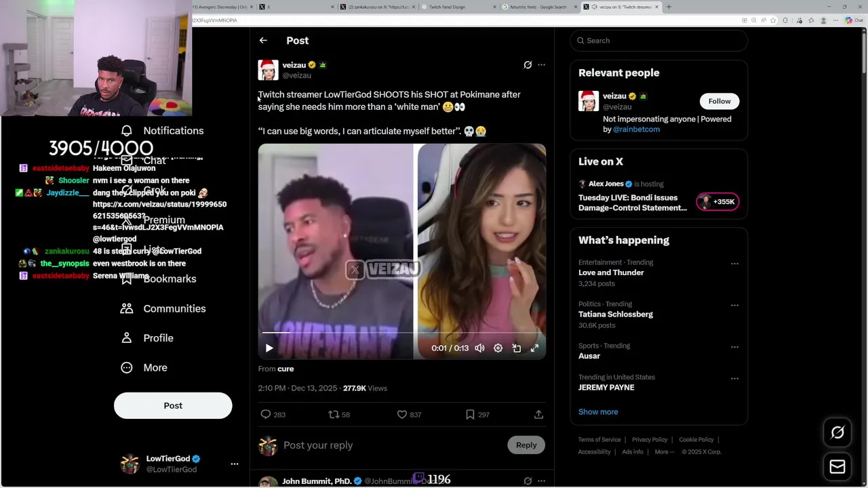The width and height of the screenshot is (868, 488).
Task: Open options for Ausar trend
Action: click(x=734, y=347)
